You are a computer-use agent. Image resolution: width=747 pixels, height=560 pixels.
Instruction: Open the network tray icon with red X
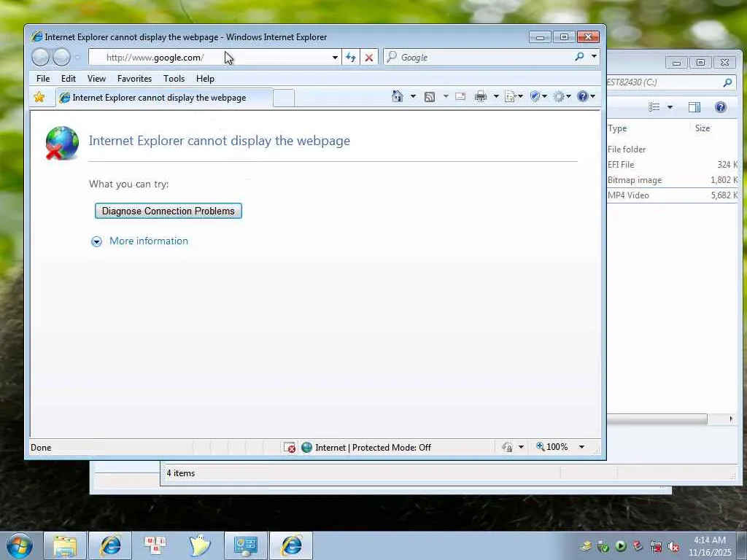[x=656, y=547]
